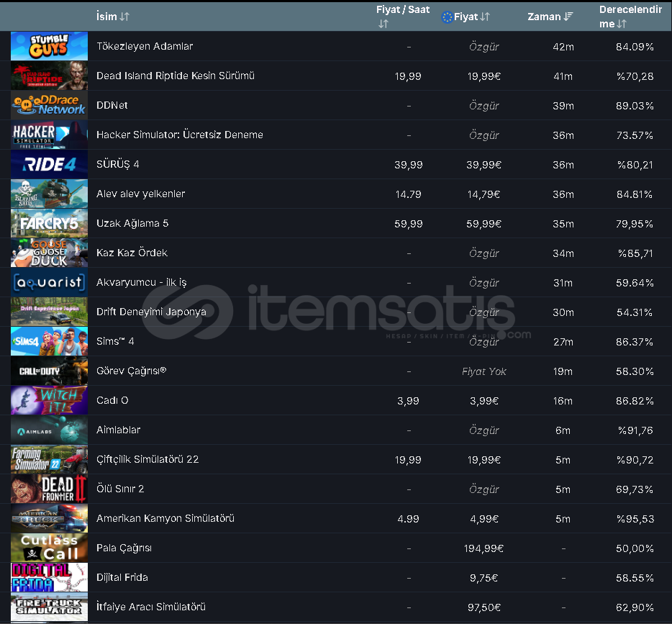Click the Drift Deneyimi Japonya title

click(x=151, y=312)
